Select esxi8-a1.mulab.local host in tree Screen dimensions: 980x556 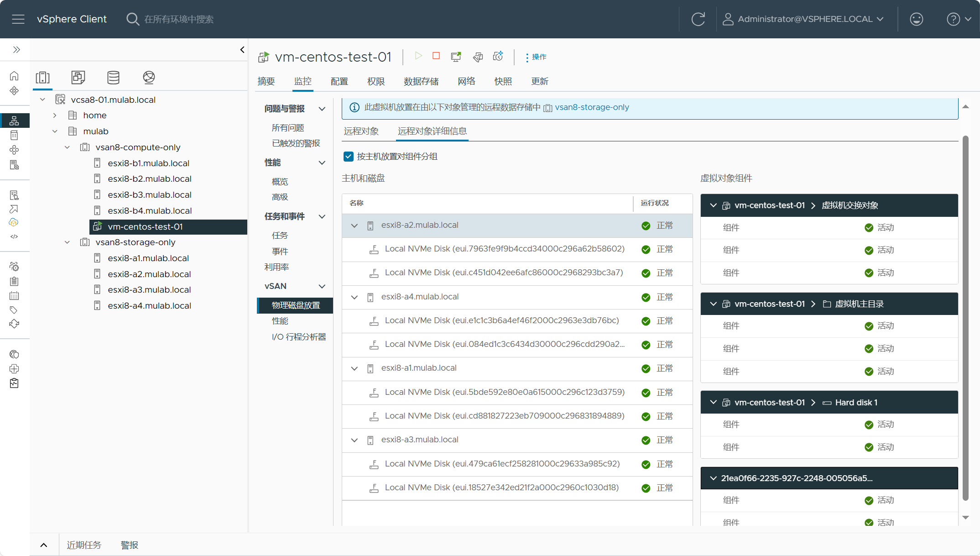(148, 258)
